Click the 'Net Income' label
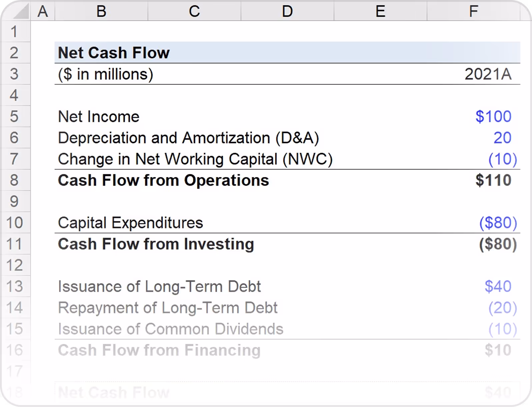The image size is (532, 407). 99,117
